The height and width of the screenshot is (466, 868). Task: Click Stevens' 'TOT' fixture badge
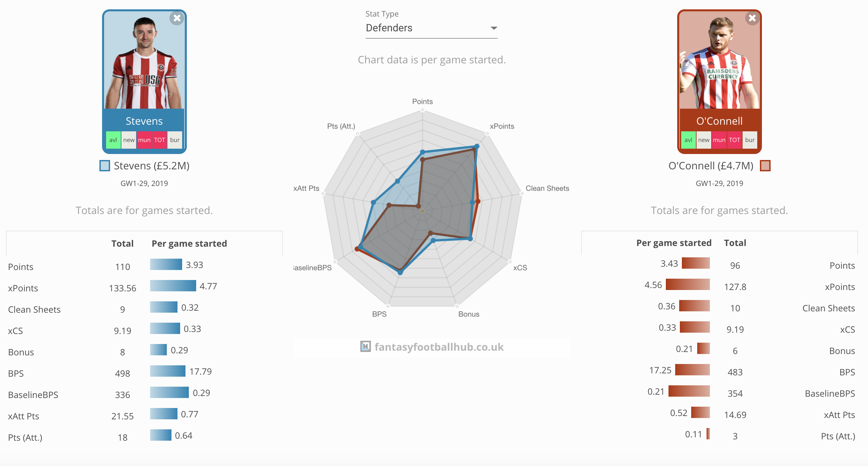(x=159, y=140)
